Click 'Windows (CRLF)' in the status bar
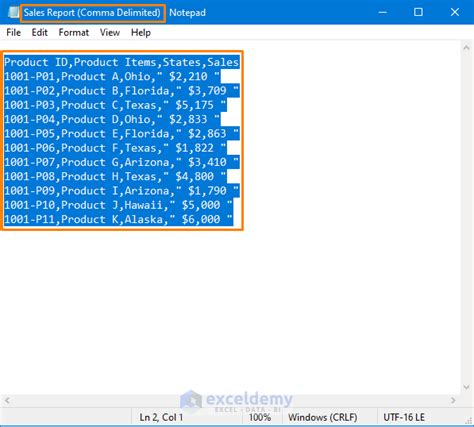The image size is (474, 427). click(323, 417)
